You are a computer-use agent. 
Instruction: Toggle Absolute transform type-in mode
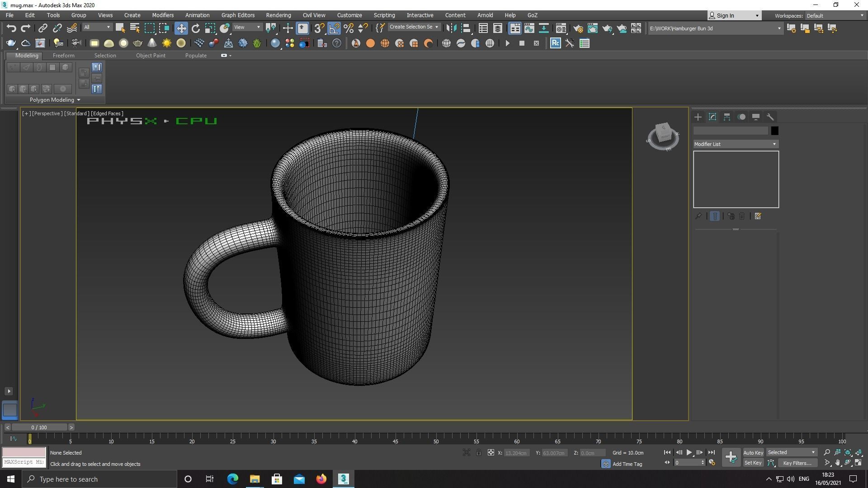[x=491, y=453]
